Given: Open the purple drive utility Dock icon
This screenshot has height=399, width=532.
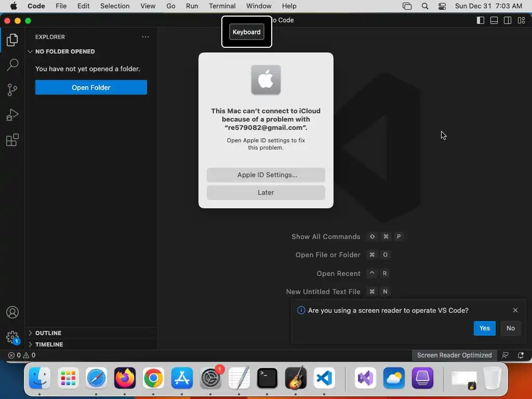Looking at the screenshot, I should [422, 378].
